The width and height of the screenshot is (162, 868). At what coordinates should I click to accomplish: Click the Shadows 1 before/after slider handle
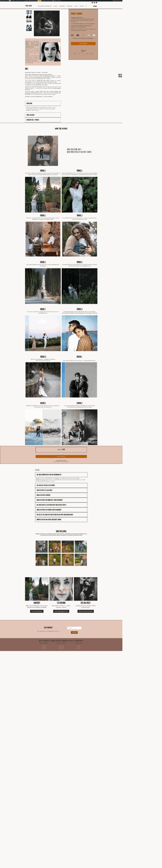coord(65,380)
